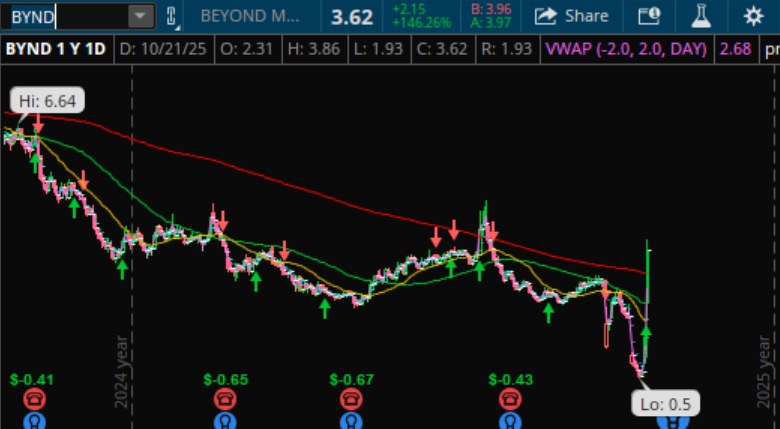
Task: Click the blue lightbulb icon below $-0.65
Action: point(225,422)
